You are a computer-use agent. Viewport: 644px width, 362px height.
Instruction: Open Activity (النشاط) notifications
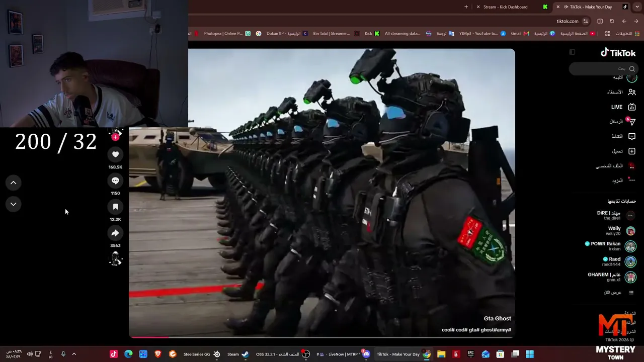tap(623, 136)
